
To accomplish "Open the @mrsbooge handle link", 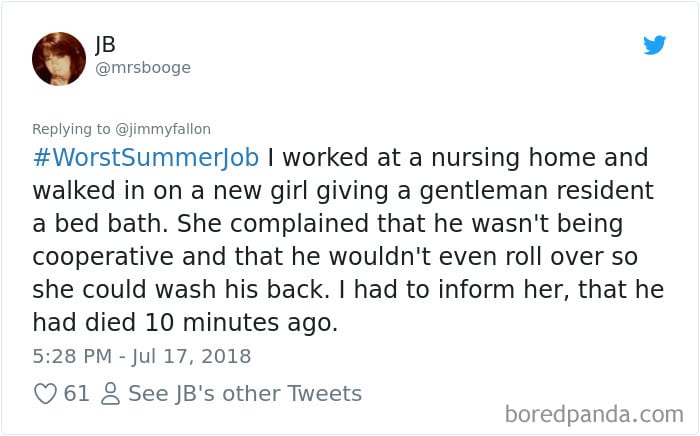I will coord(142,68).
